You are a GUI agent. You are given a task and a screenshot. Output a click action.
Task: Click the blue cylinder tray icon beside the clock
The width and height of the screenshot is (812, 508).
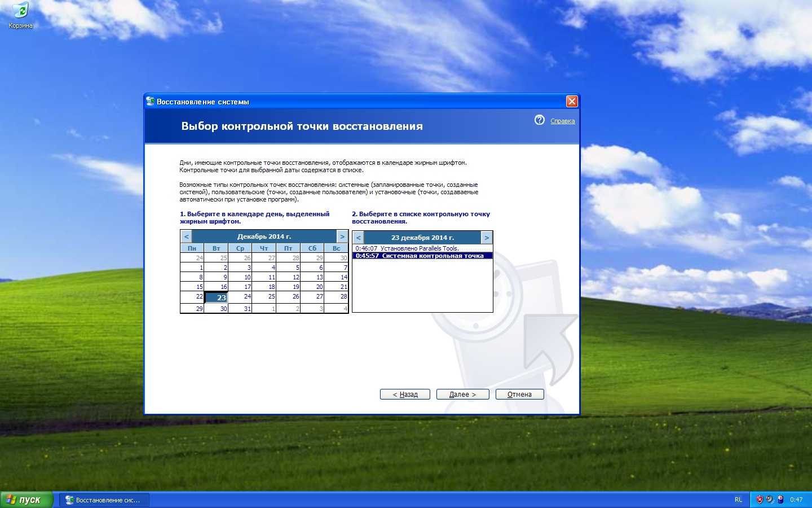780,500
